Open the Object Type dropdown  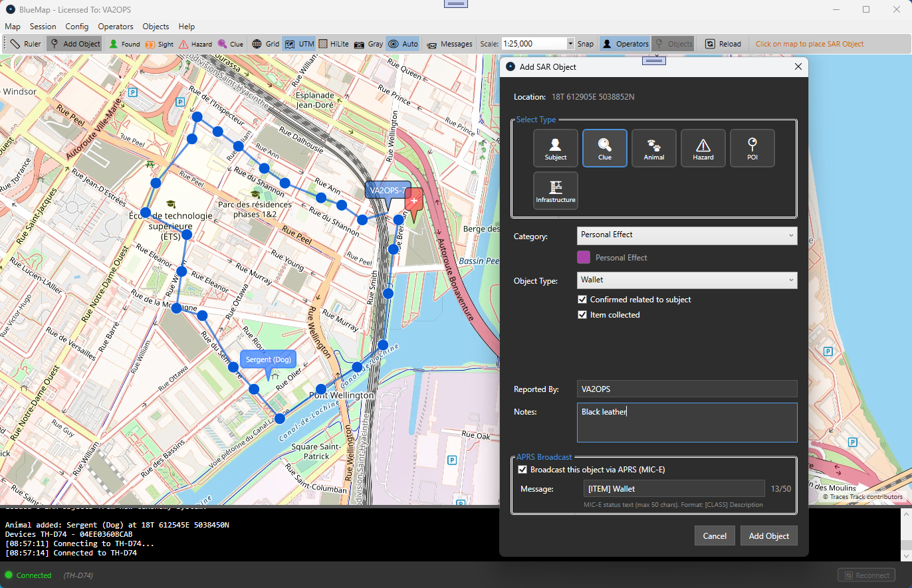click(x=687, y=280)
